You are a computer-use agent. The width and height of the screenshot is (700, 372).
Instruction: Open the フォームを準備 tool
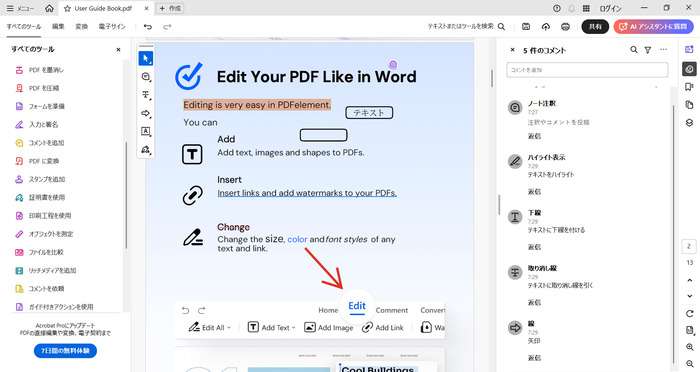click(x=40, y=106)
